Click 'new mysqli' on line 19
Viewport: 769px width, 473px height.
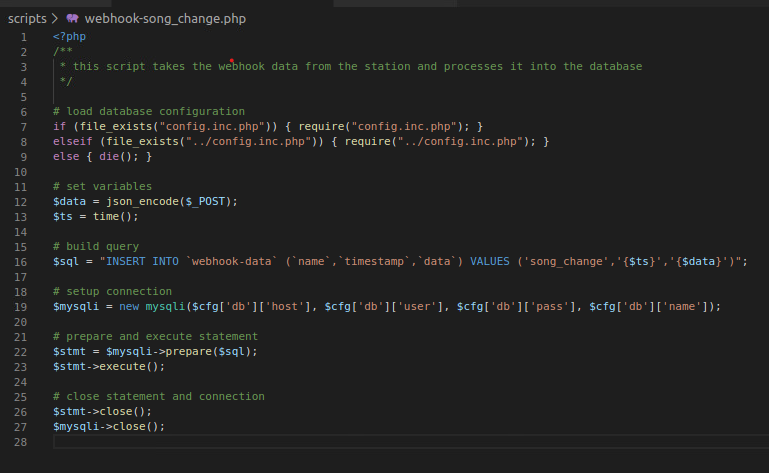tap(152, 307)
